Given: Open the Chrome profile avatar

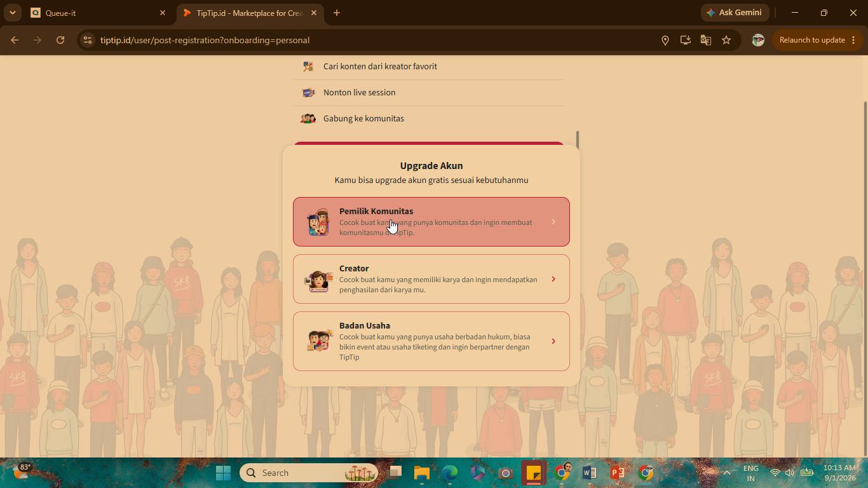Looking at the screenshot, I should point(757,40).
